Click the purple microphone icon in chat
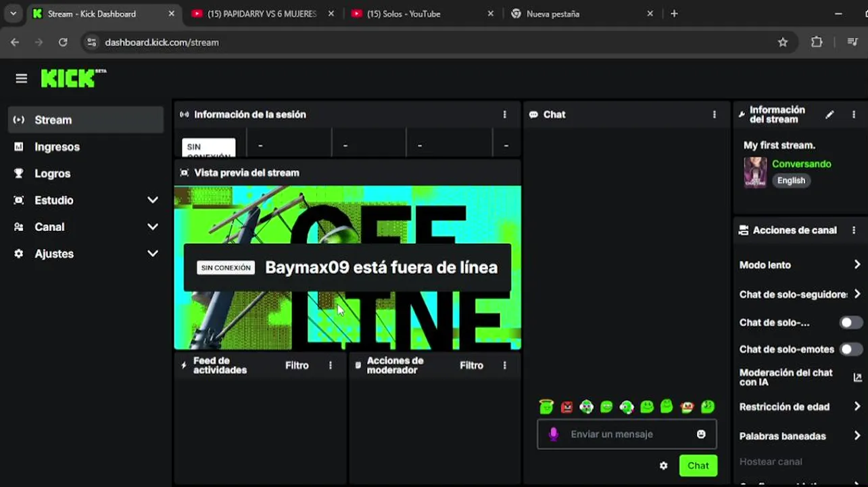Image resolution: width=868 pixels, height=487 pixels. 554,434
